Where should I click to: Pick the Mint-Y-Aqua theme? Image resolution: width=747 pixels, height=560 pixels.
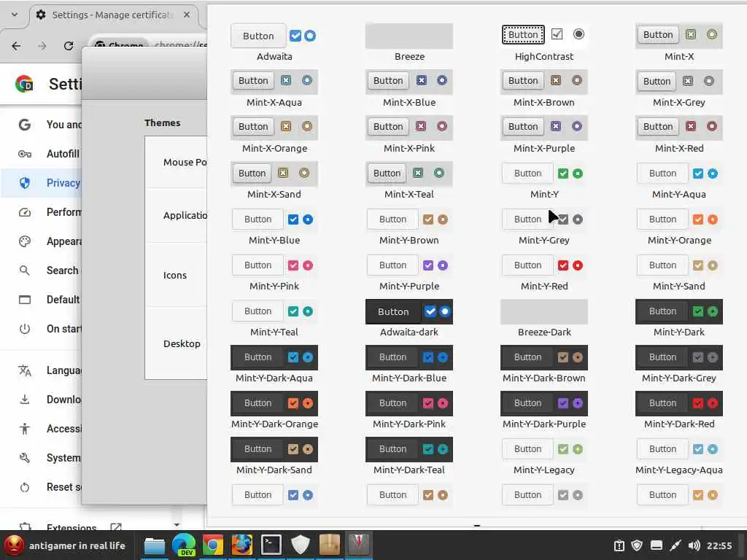point(679,181)
